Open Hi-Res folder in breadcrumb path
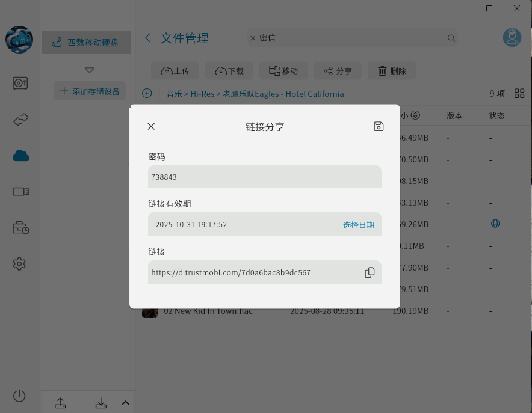The height and width of the screenshot is (413, 532). pos(202,94)
